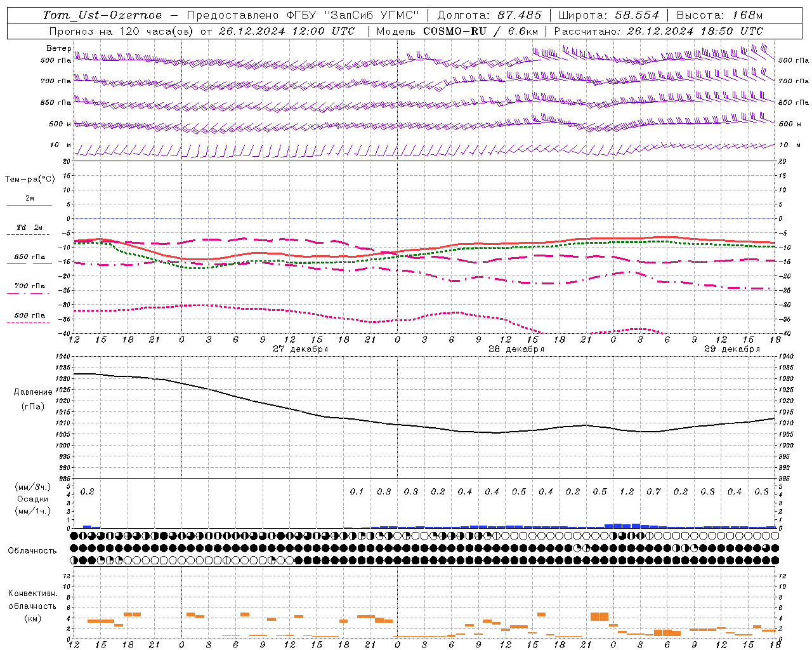Click the Давление pressure panel label
812x650 pixels.
coord(33,392)
